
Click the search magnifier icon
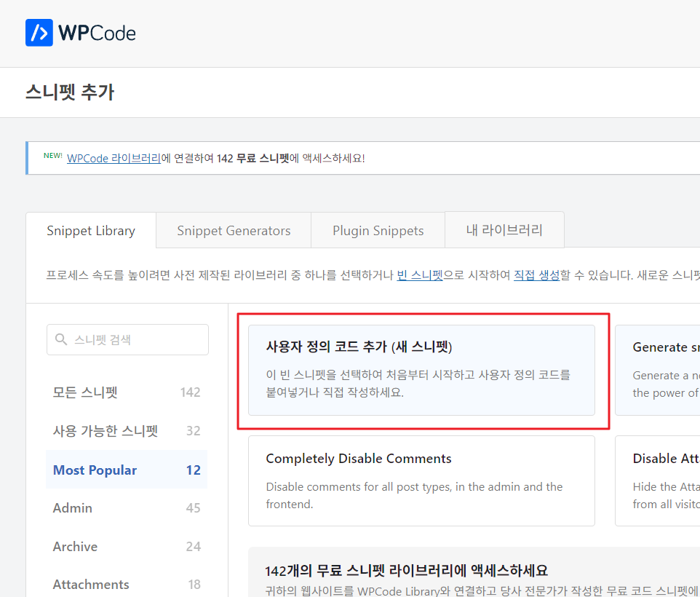61,340
